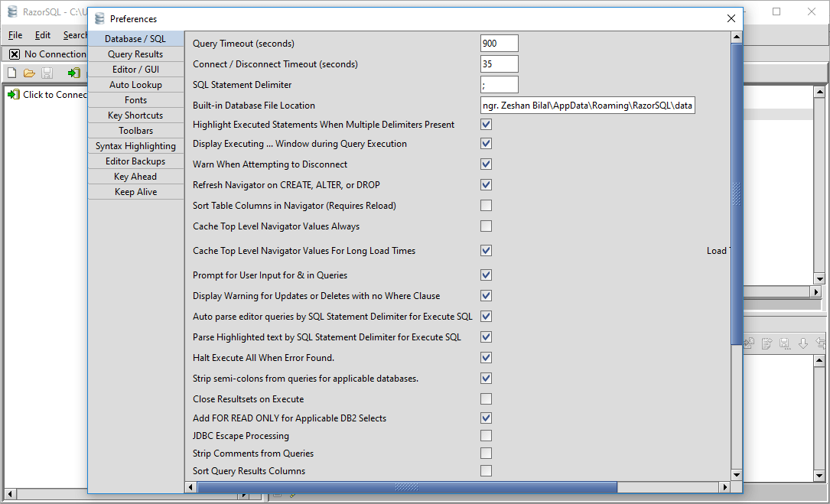
Task: Open the File menu in RazorSQL
Action: point(15,35)
